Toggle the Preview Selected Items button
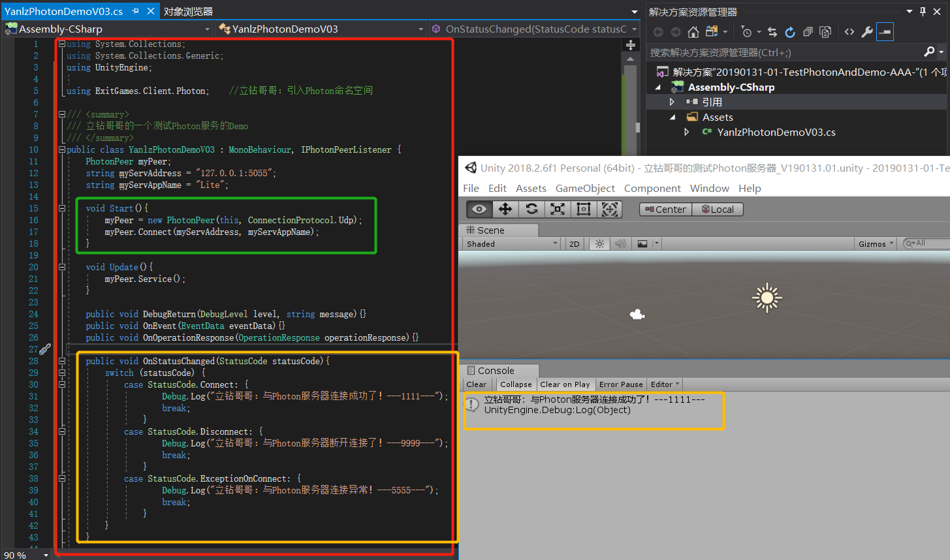 pyautogui.click(x=885, y=31)
